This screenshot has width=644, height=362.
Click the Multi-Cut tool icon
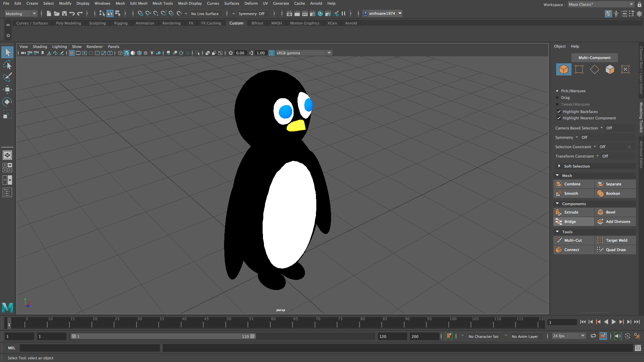coord(559,240)
